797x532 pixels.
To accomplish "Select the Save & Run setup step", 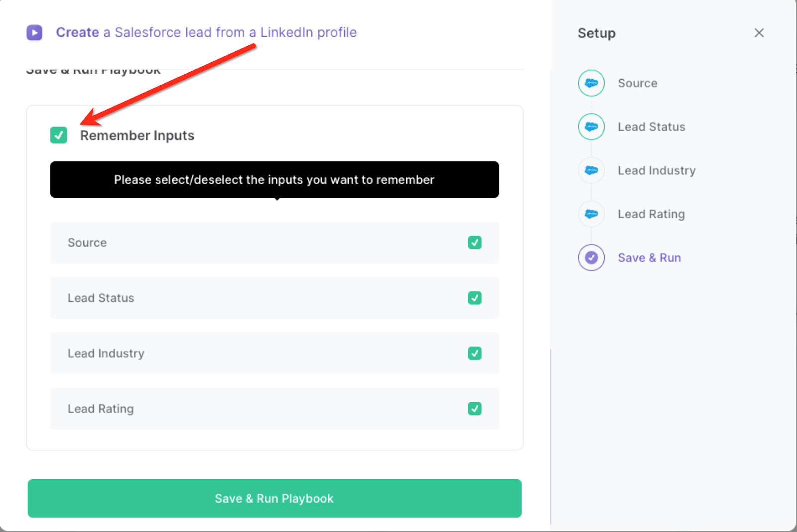I will tap(649, 258).
